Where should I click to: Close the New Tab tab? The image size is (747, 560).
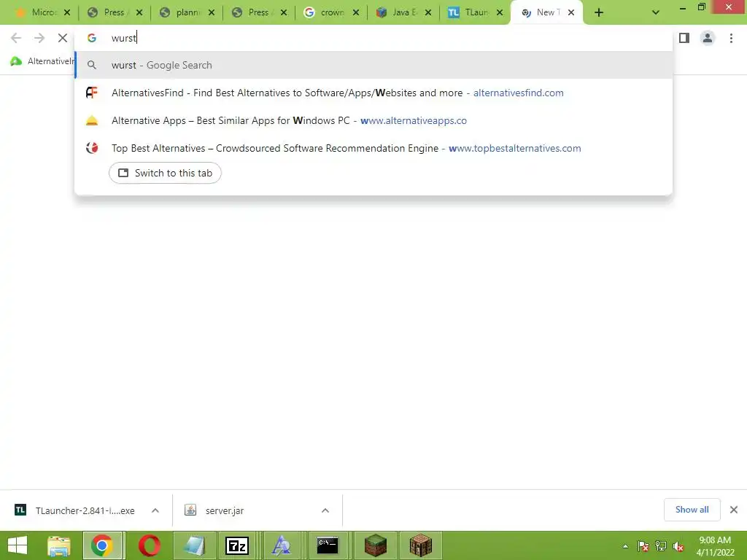click(571, 12)
